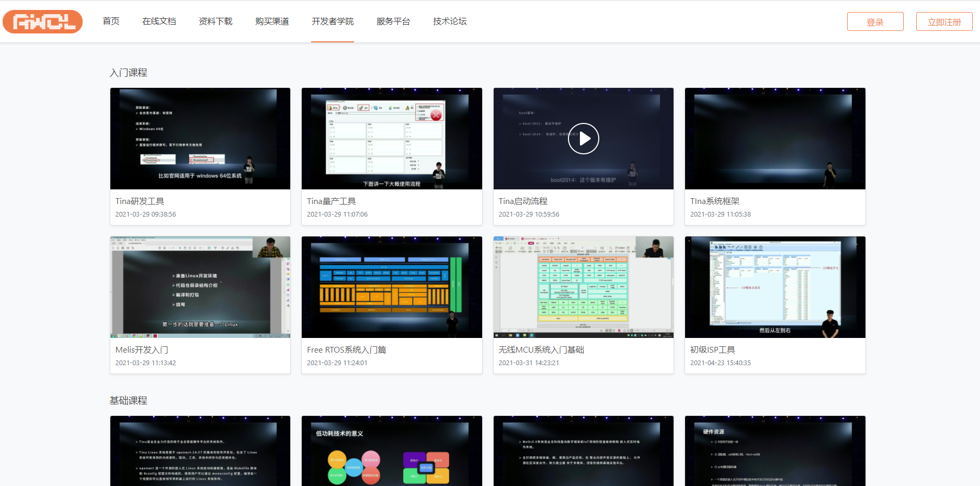This screenshot has height=486, width=980.
Task: Click the date 2021-04-23 15:40:35
Action: (720, 363)
